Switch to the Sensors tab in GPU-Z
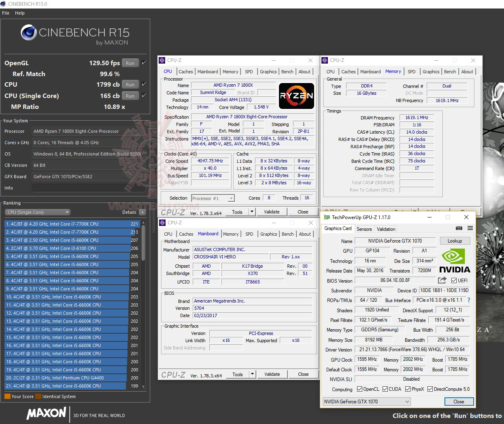 coord(364,229)
